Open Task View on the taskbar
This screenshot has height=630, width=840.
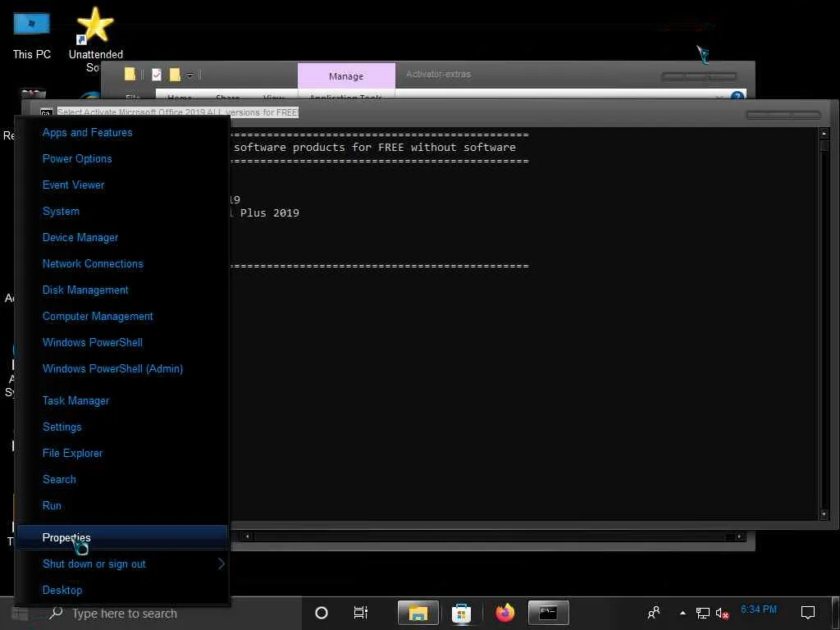(x=361, y=613)
